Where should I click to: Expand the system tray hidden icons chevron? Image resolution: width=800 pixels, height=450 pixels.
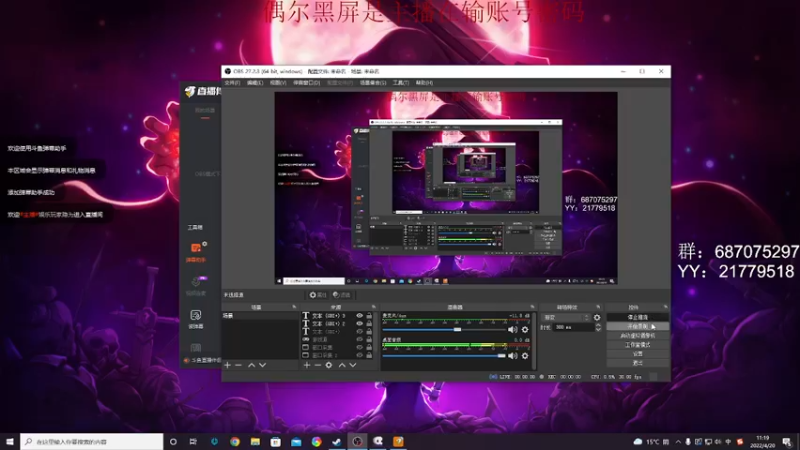point(678,442)
